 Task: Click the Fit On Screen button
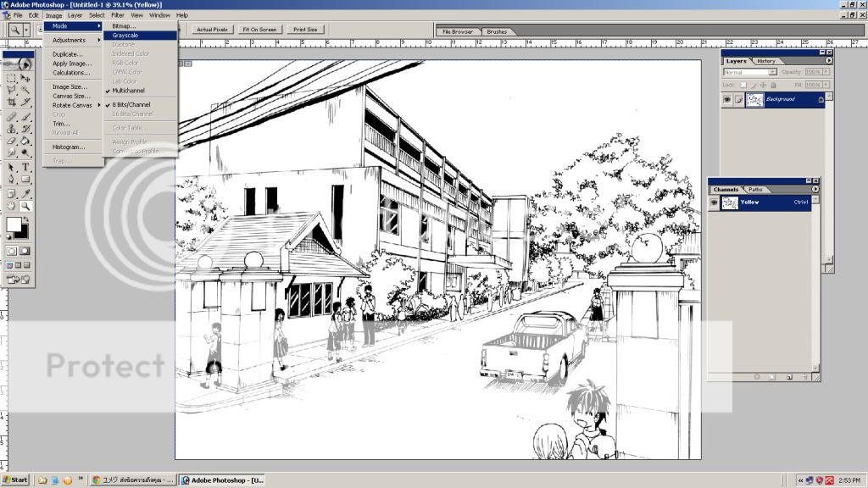[259, 30]
